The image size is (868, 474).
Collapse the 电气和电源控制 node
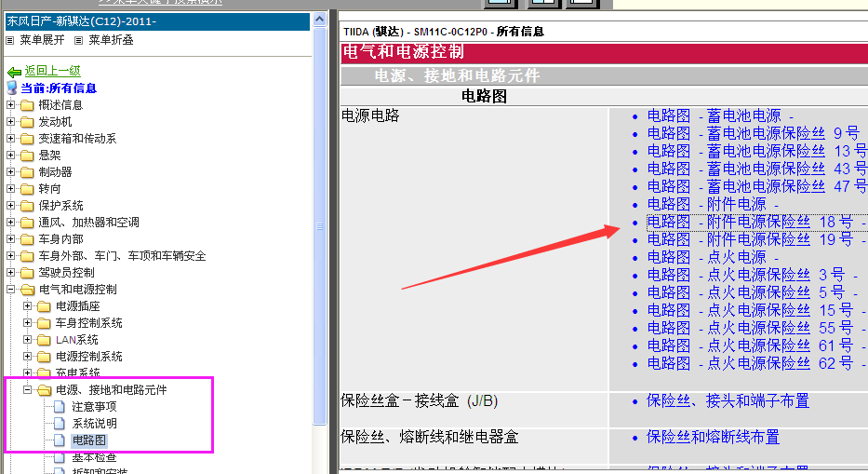pos(10,289)
